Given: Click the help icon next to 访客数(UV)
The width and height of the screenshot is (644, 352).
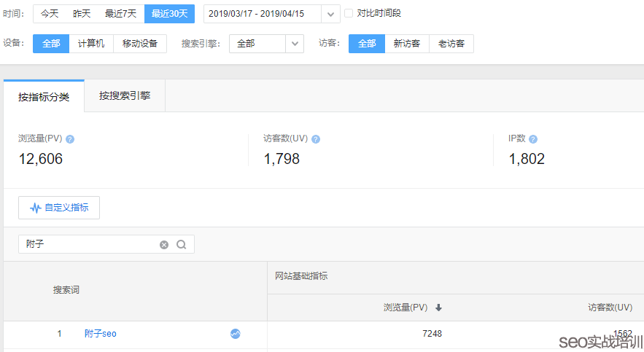Looking at the screenshot, I should 316,138.
